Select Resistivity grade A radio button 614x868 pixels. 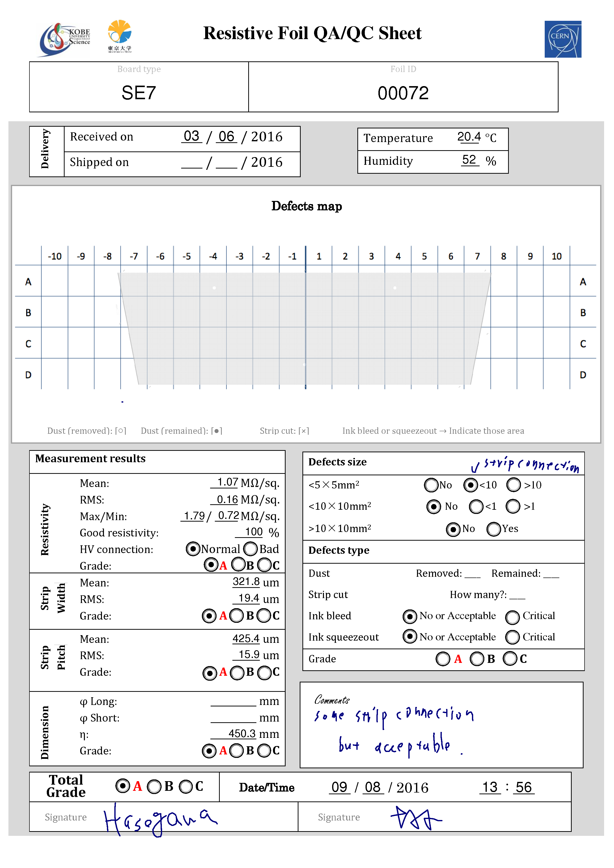click(211, 565)
